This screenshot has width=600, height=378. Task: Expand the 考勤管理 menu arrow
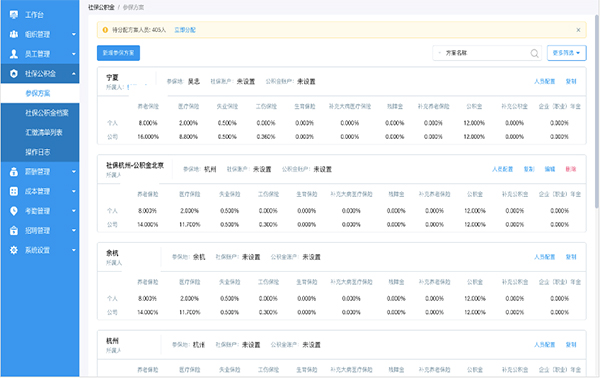74,211
